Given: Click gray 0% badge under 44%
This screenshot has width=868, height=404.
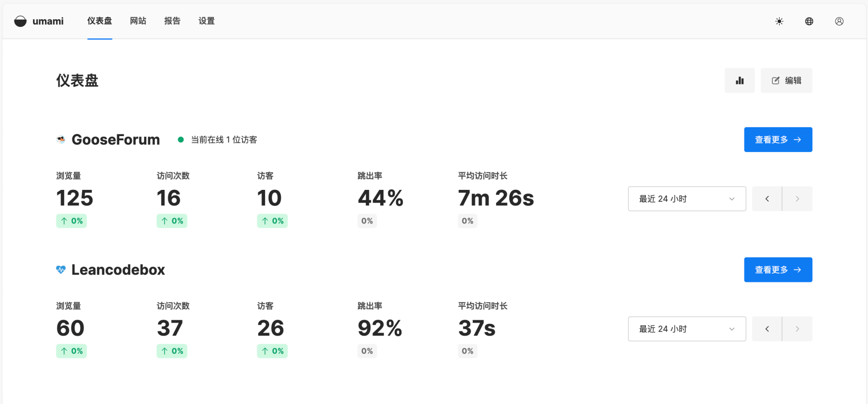Looking at the screenshot, I should click(367, 221).
